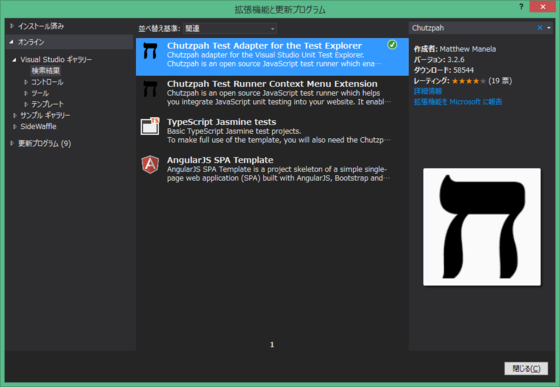This screenshot has height=387, width=560.
Task: Select Visual Studio ギャラリー in the tree
Action: tap(56, 60)
